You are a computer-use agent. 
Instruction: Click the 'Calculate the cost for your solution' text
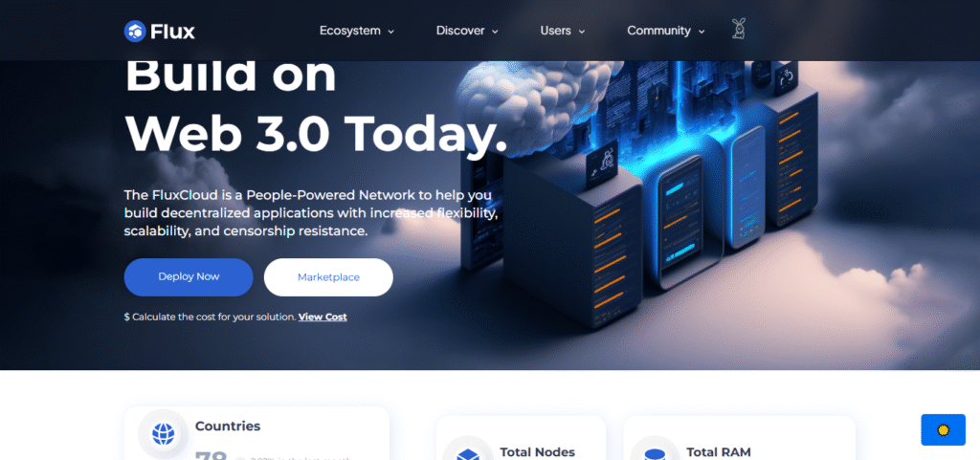(210, 317)
